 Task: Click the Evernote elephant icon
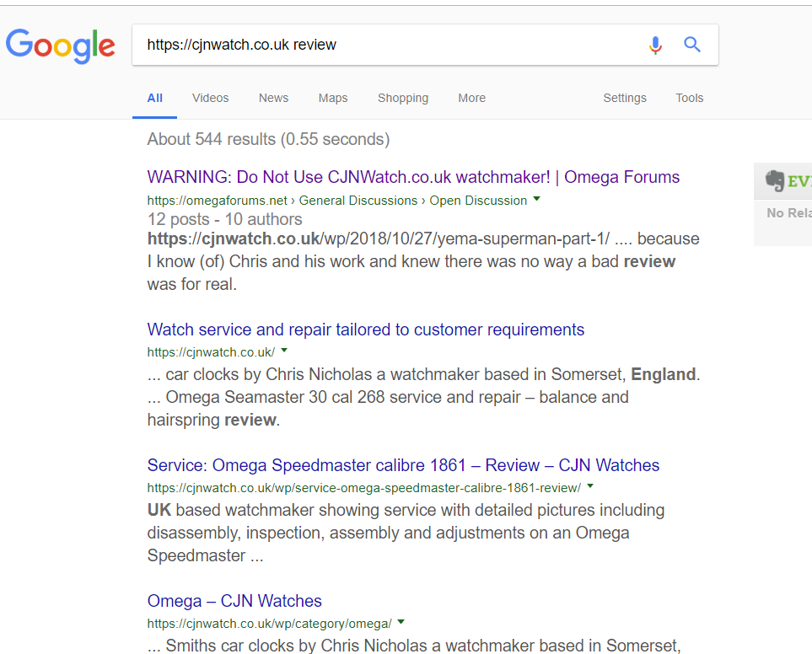tap(774, 181)
